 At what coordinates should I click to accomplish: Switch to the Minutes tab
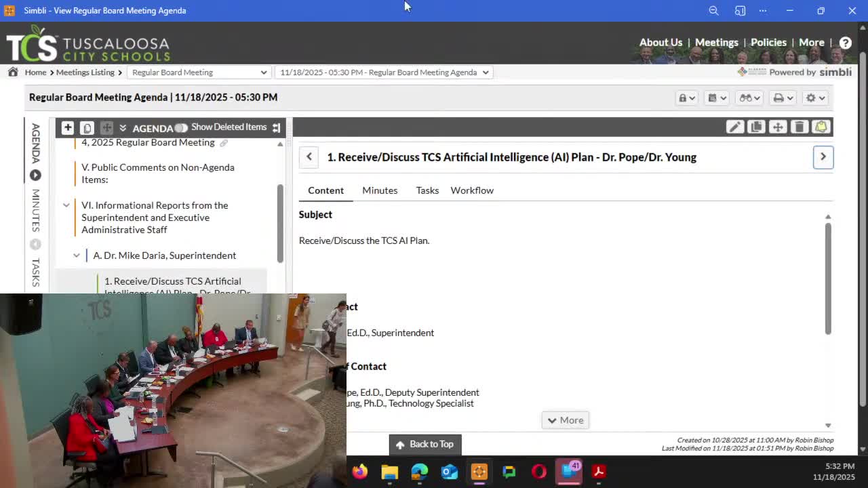pos(380,190)
